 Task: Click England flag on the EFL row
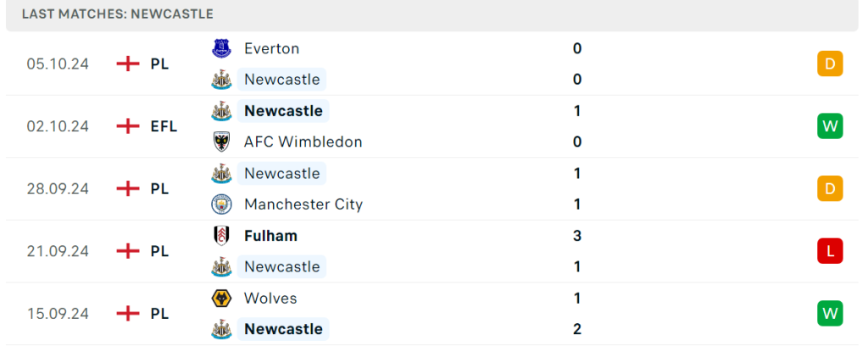pos(128,126)
